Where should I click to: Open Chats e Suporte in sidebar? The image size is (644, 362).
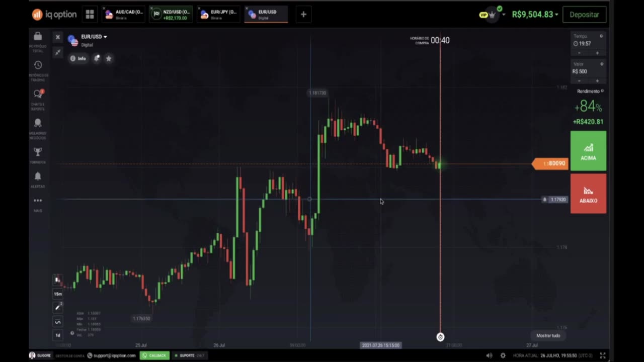pos(38,99)
